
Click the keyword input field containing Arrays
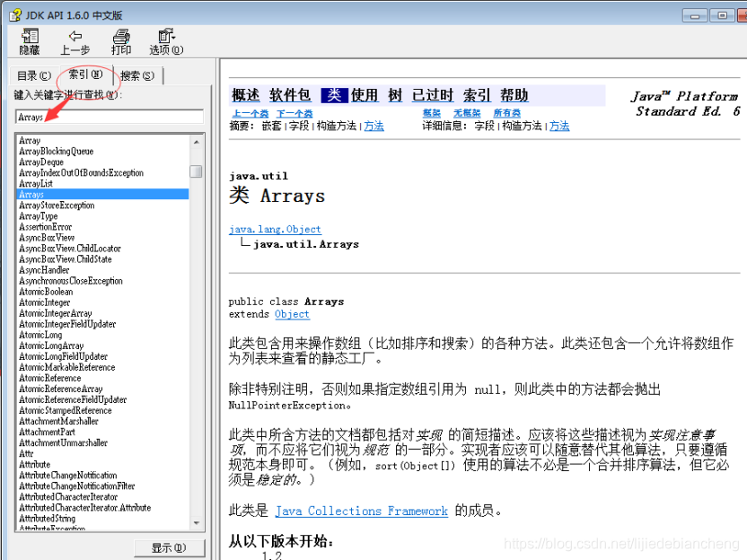[x=110, y=117]
